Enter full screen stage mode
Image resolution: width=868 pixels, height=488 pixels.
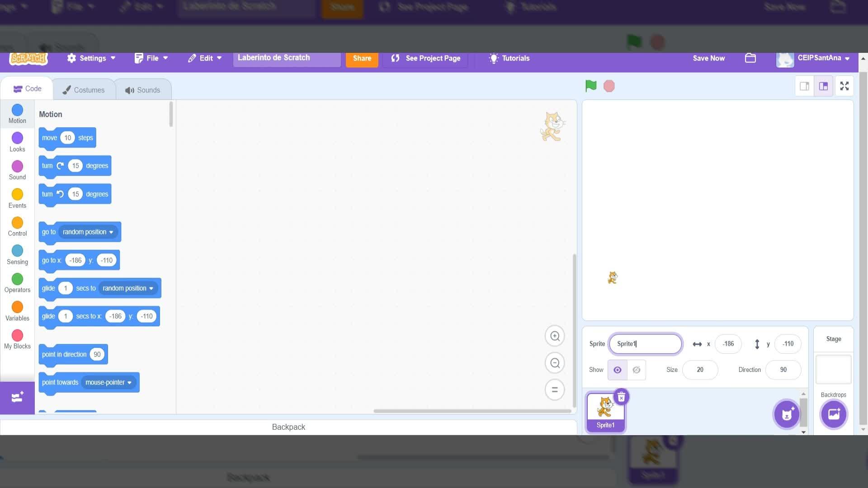pos(844,86)
